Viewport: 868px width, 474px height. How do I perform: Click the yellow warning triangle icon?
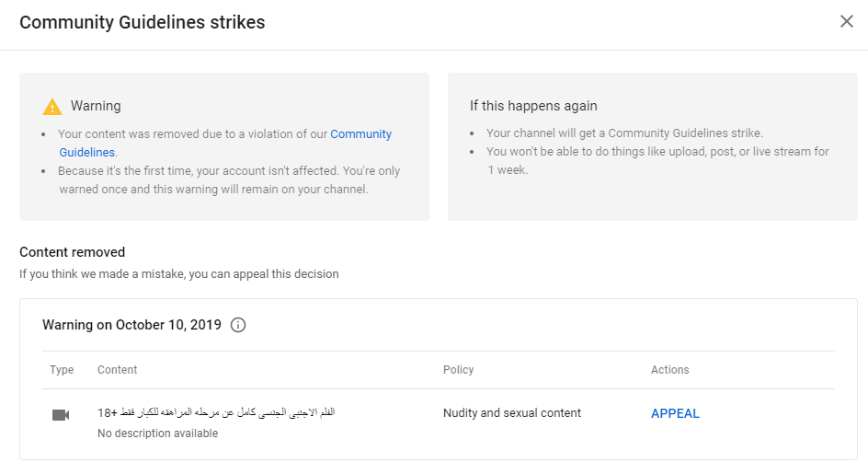[52, 107]
